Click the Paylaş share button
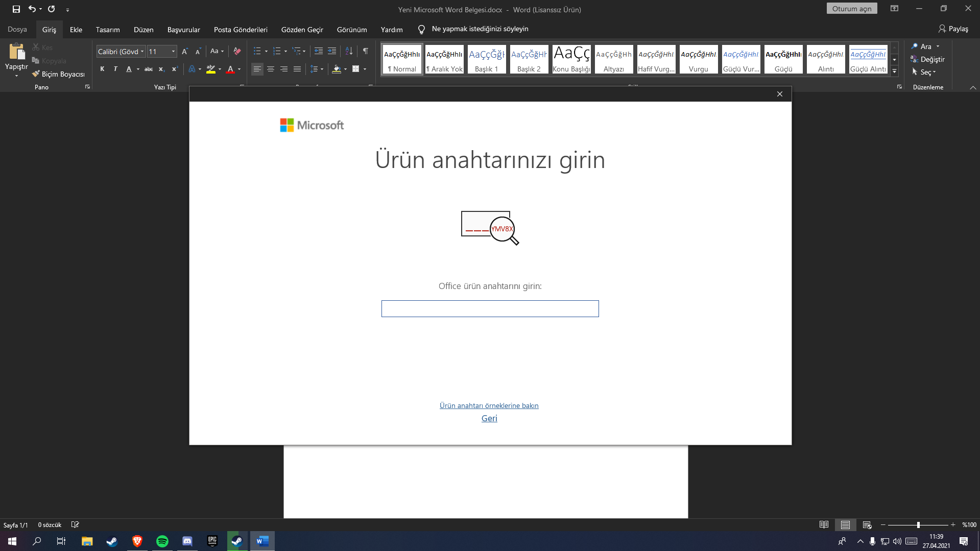 [953, 29]
